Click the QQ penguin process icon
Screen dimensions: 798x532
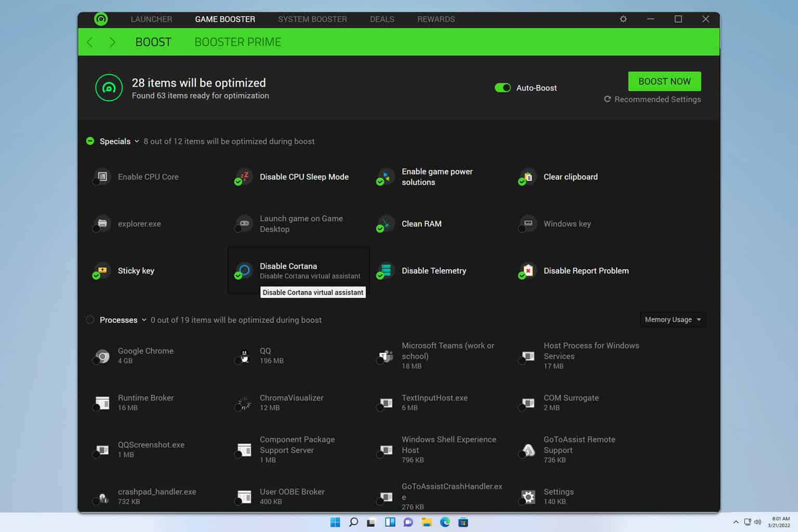[244, 356]
